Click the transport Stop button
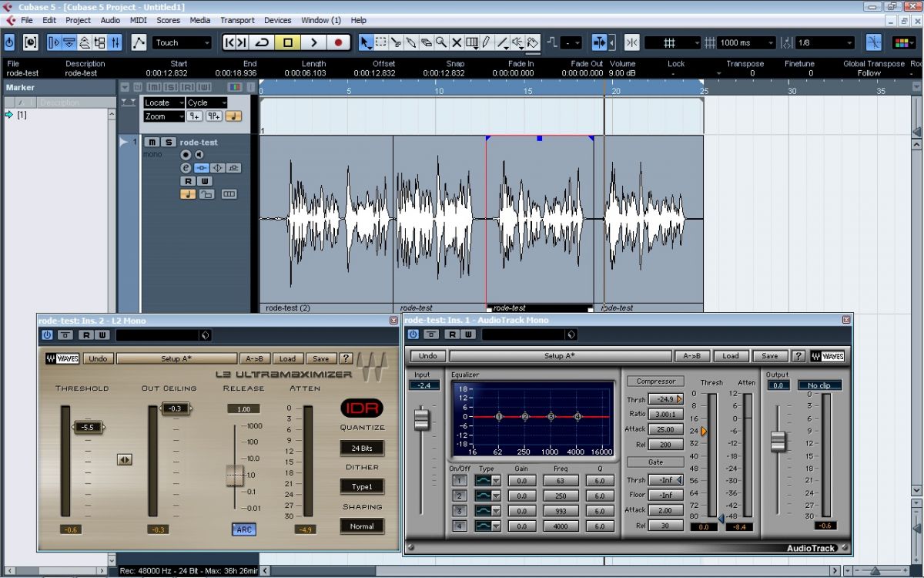This screenshot has width=924, height=578. tap(288, 42)
